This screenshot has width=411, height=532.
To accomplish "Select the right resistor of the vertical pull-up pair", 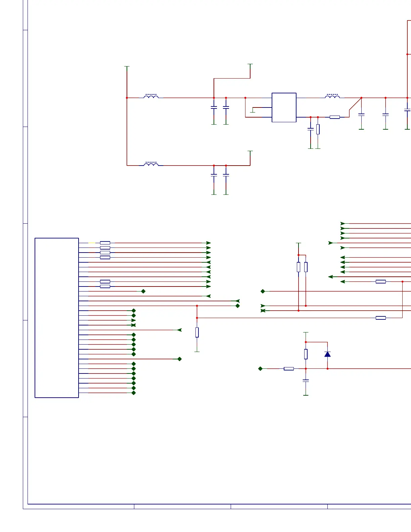I will (306, 267).
